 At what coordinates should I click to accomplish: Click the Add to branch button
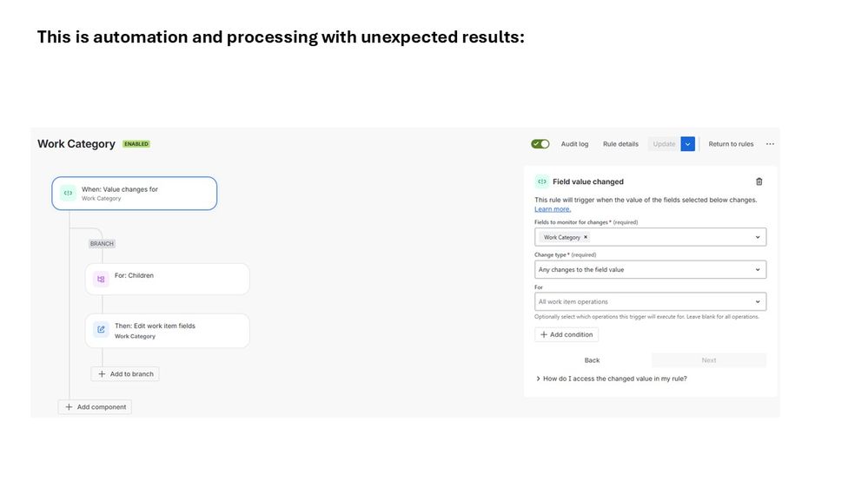tap(125, 374)
